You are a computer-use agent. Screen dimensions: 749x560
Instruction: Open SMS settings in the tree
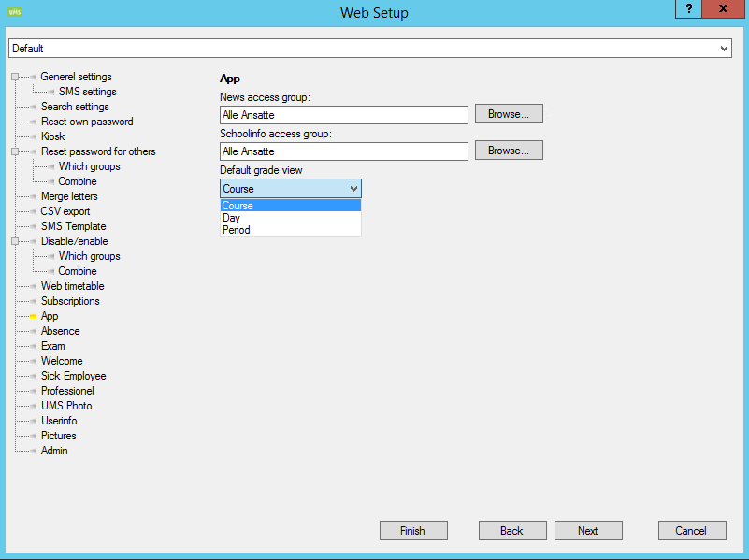click(x=87, y=92)
